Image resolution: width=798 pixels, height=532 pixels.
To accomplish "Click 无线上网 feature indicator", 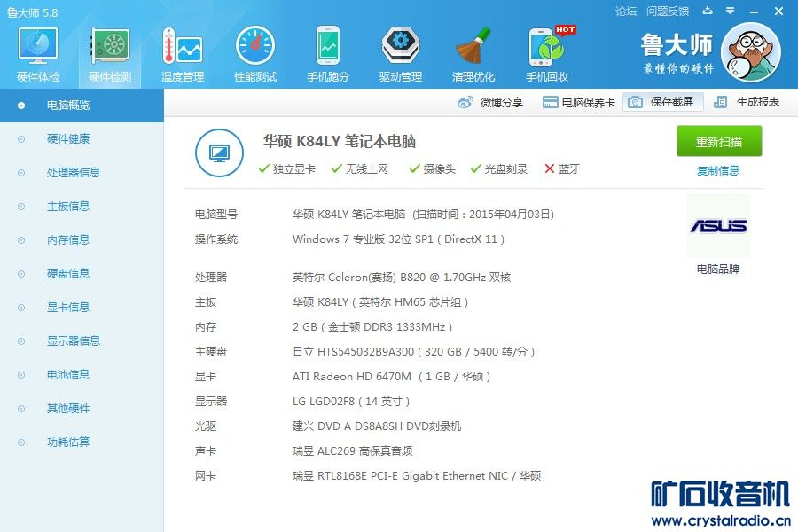I will point(360,169).
